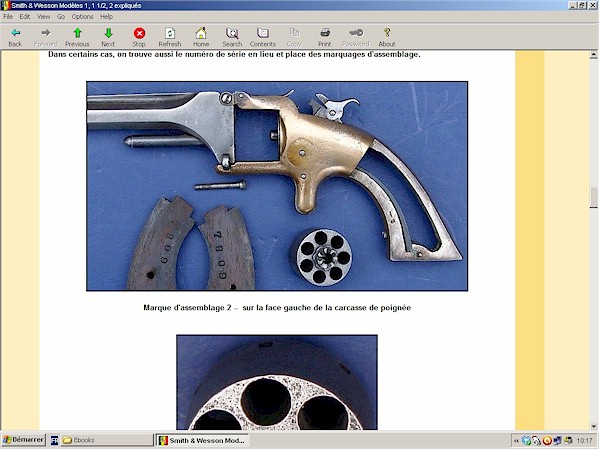Expand hidden tray icons with « arrow
The width and height of the screenshot is (600, 450).
(516, 441)
